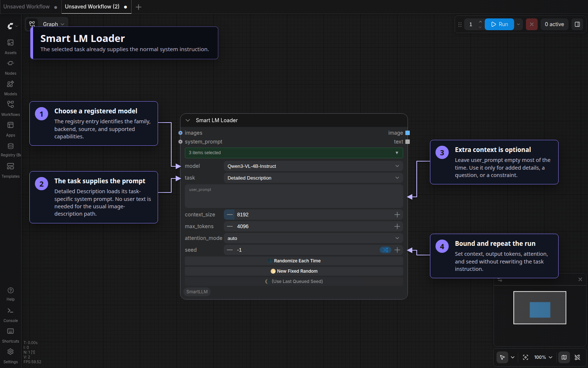Toggle hide links button
Image resolution: width=588 pixels, height=368 pixels.
tap(577, 357)
